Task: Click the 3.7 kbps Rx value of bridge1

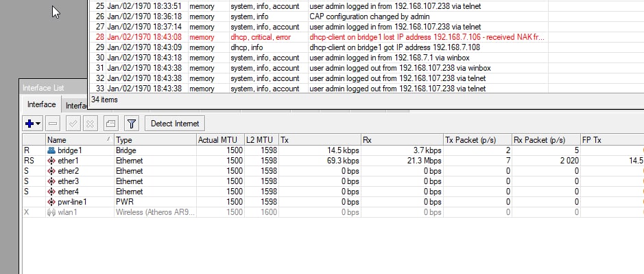Action: point(427,150)
